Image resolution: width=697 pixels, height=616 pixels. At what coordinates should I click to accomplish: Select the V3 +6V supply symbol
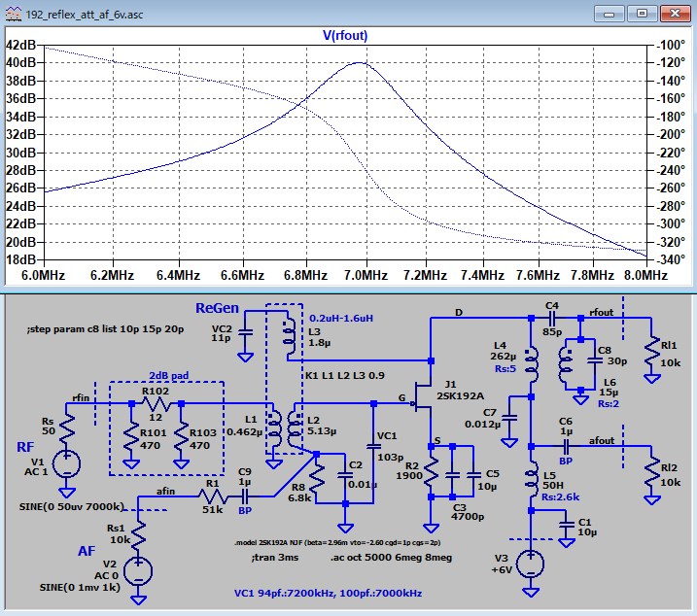click(531, 564)
